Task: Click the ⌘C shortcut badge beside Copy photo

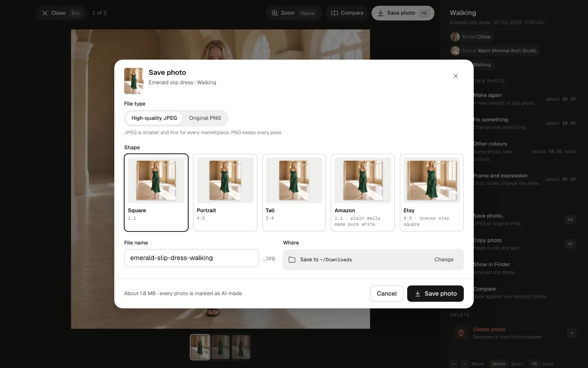Action: (570, 244)
